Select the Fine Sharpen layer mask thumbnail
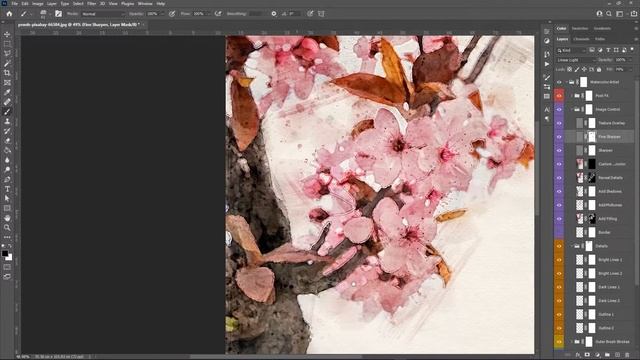The width and height of the screenshot is (640, 360). pyautogui.click(x=592, y=137)
